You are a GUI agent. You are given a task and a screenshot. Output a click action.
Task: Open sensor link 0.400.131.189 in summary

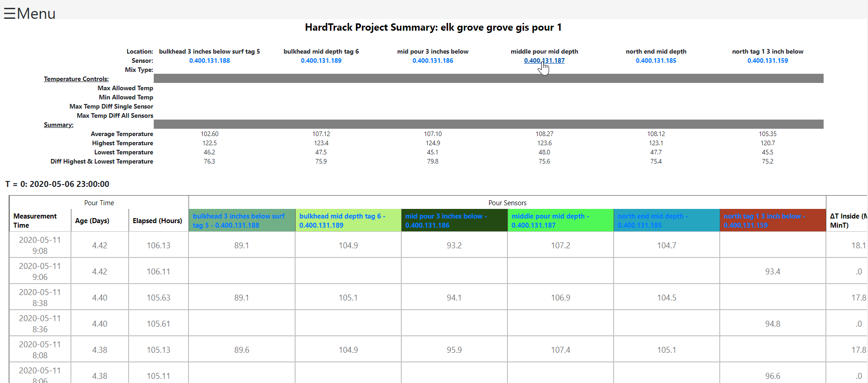coord(321,60)
